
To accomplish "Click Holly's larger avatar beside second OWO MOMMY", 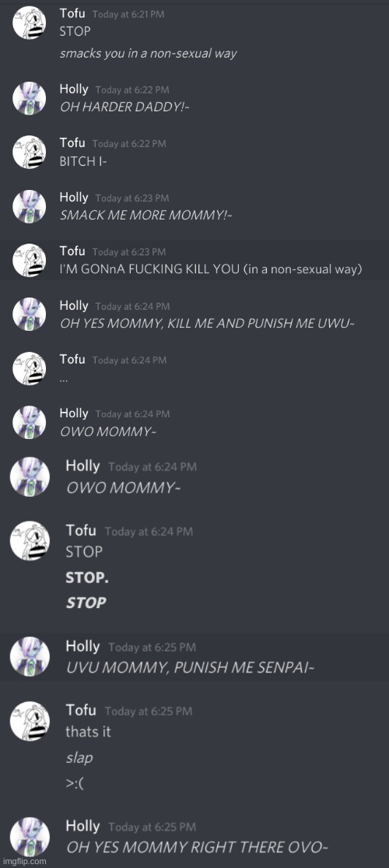I will (x=30, y=476).
